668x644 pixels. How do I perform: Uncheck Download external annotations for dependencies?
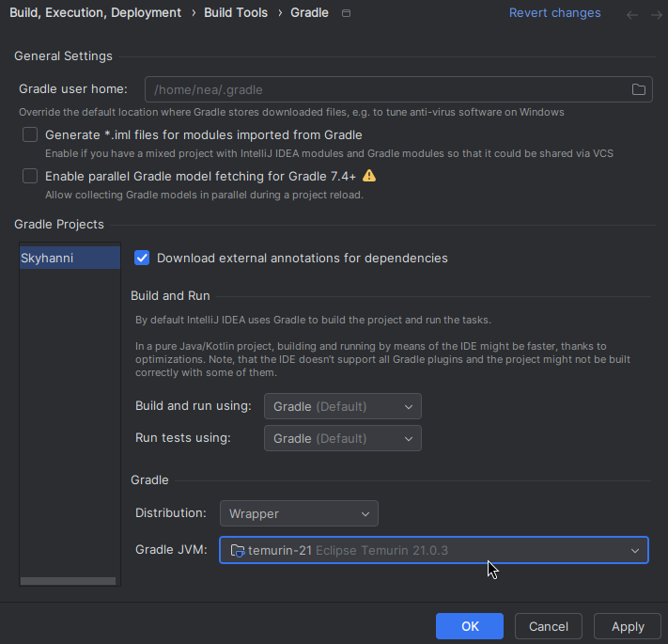coord(142,258)
